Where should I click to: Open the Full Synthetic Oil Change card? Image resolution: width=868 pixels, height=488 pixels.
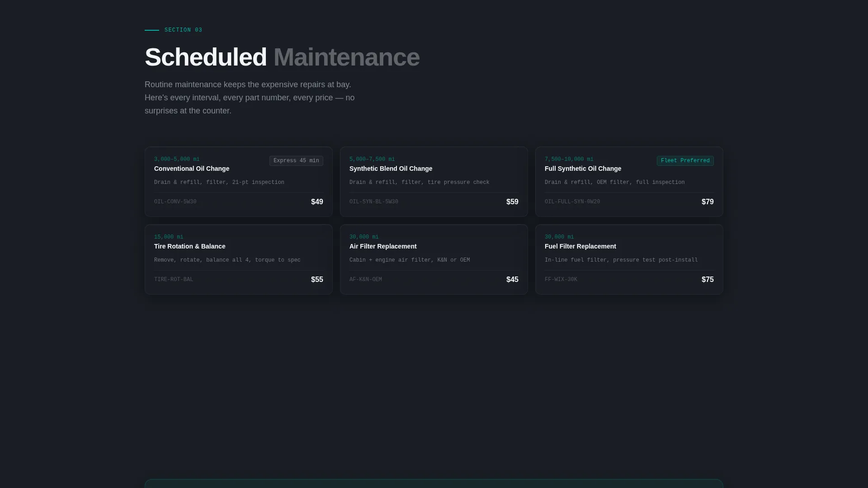[629, 182]
